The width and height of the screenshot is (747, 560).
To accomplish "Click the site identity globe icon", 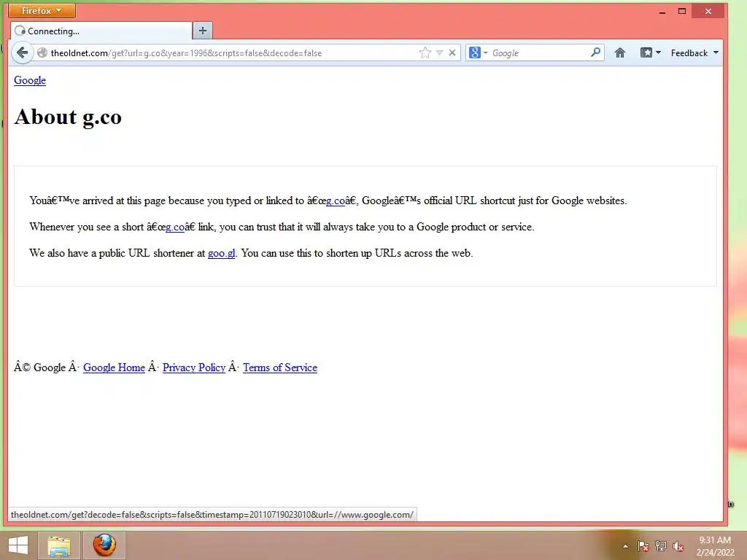I will [42, 52].
